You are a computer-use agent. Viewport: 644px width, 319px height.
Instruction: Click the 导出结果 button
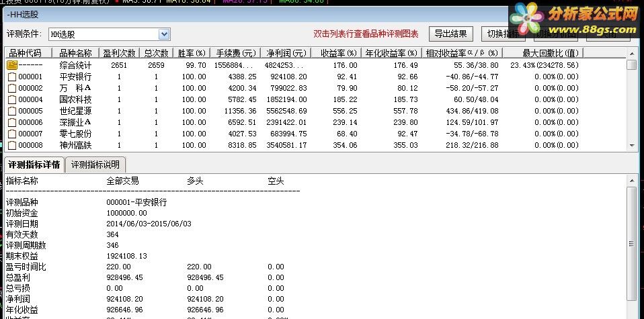[x=450, y=34]
